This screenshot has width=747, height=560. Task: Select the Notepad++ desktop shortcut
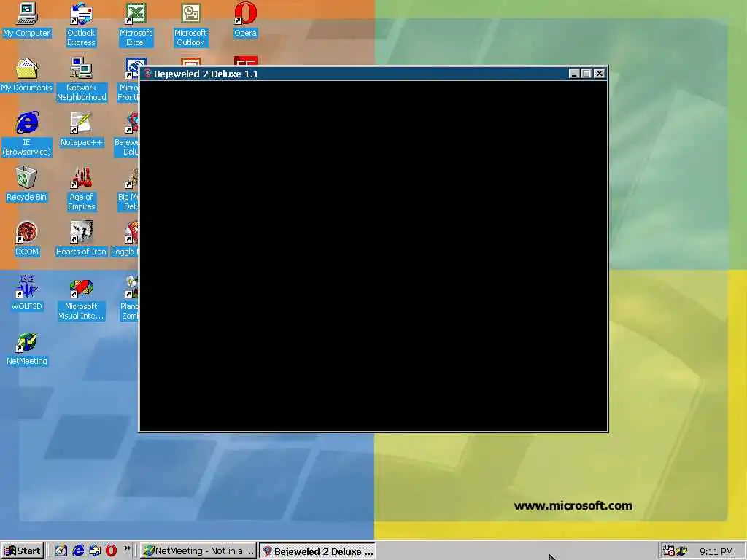tap(82, 130)
